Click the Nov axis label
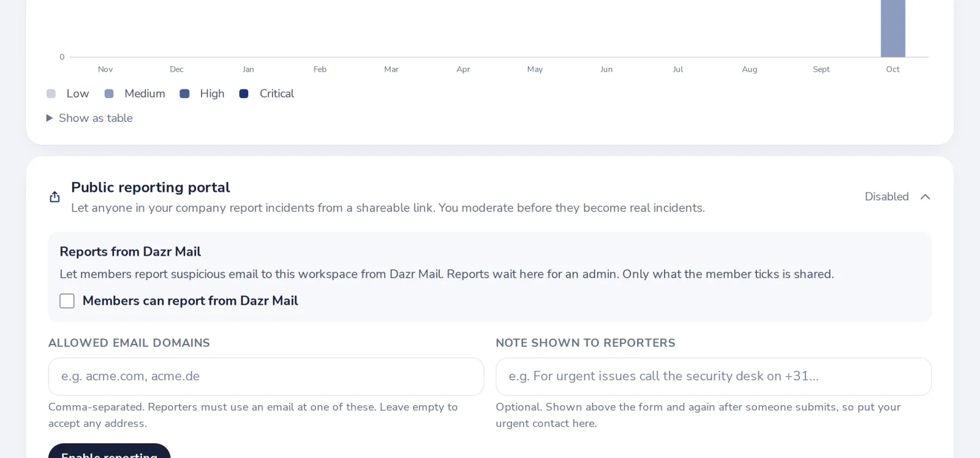 click(x=105, y=69)
